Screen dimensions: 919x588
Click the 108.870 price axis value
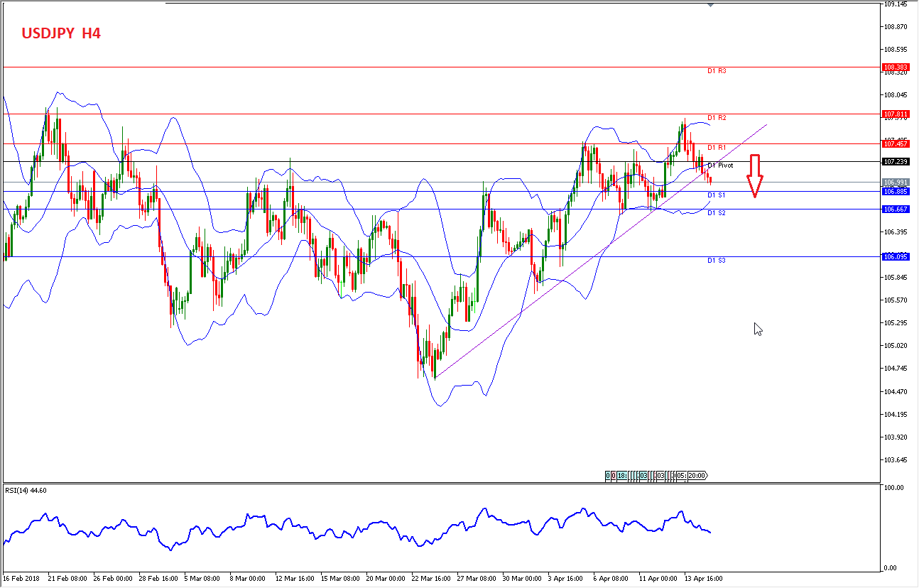click(896, 27)
